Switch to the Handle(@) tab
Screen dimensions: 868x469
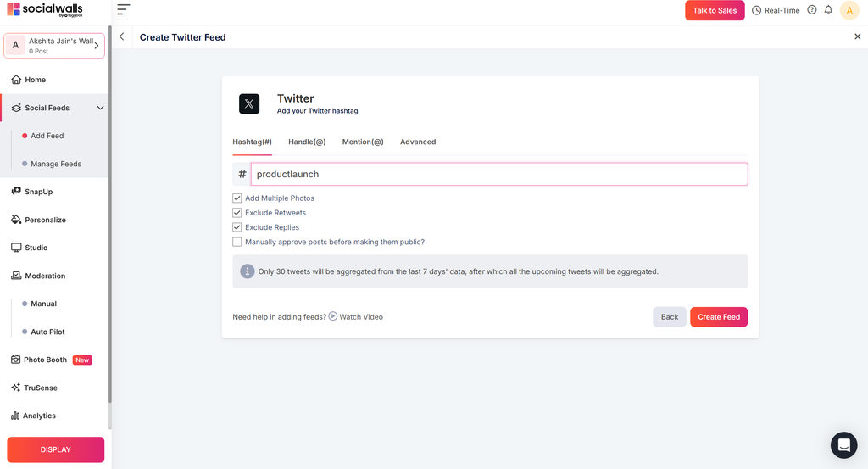[307, 142]
